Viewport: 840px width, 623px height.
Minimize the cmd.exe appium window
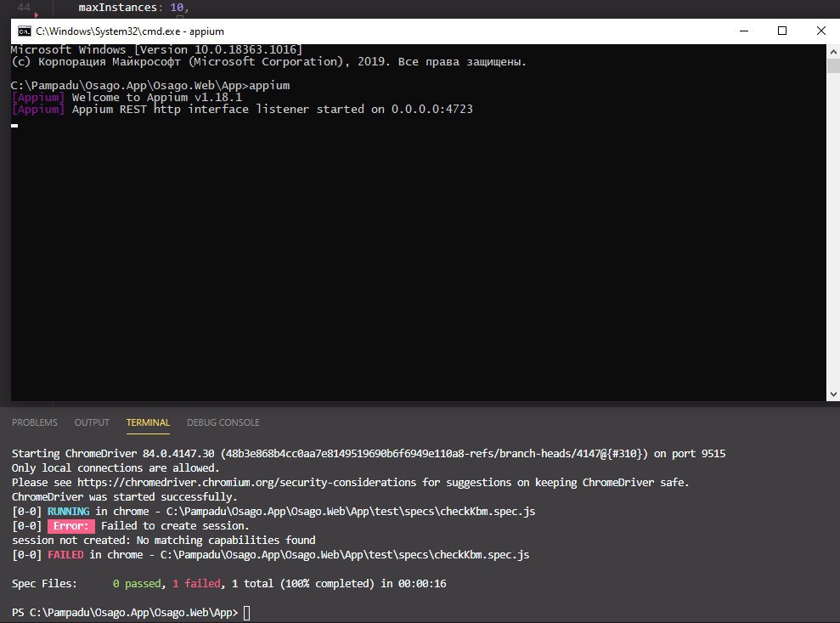click(x=743, y=31)
